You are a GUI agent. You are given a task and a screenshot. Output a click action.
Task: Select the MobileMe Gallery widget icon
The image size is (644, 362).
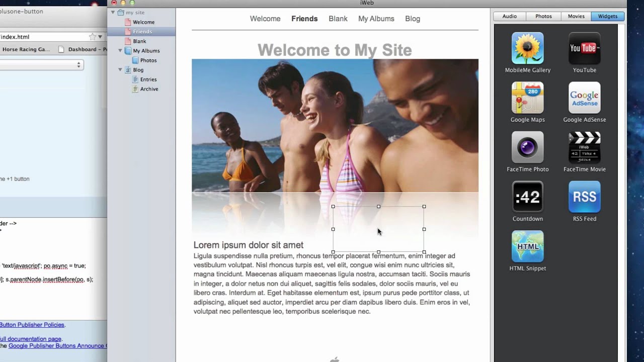point(527,48)
